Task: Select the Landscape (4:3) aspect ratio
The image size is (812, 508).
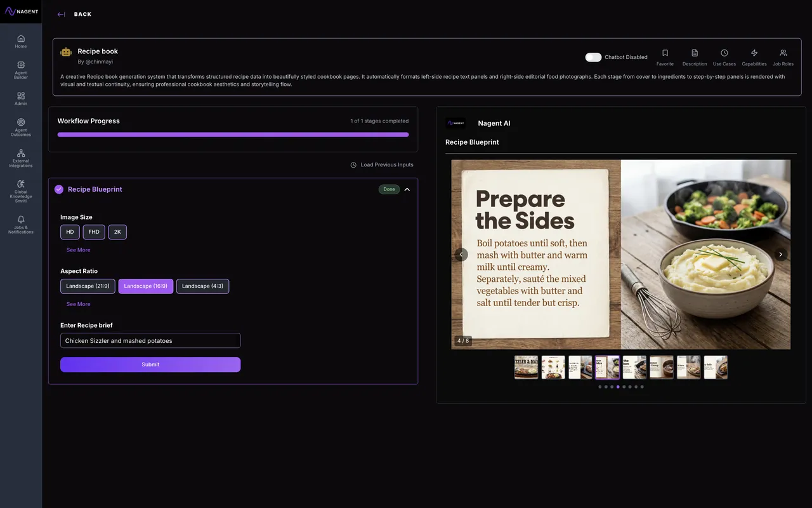Action: [202, 286]
